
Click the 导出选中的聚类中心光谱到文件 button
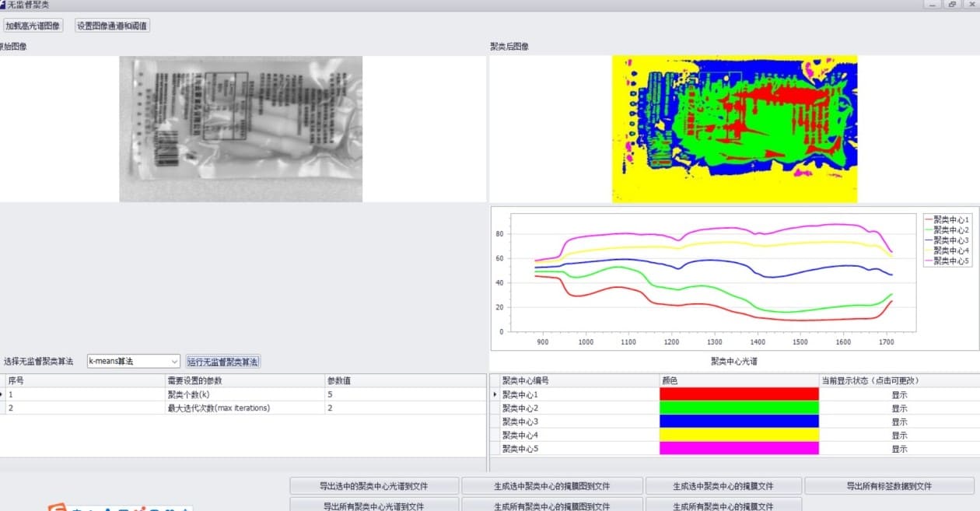374,486
